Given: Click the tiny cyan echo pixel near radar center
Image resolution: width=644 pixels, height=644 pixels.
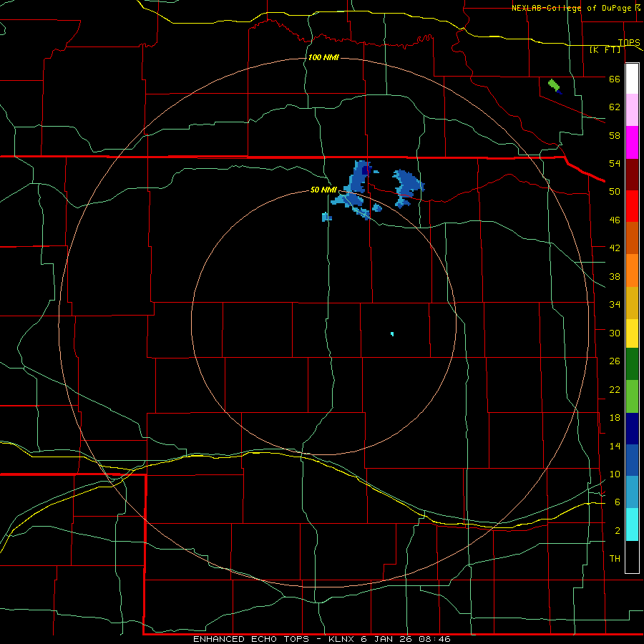Looking at the screenshot, I should 392,334.
